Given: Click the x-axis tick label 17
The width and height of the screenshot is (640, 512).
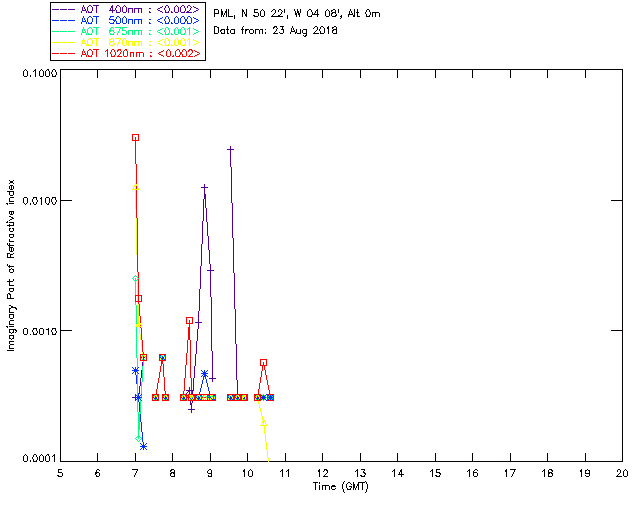Looking at the screenshot, I should tap(510, 473).
